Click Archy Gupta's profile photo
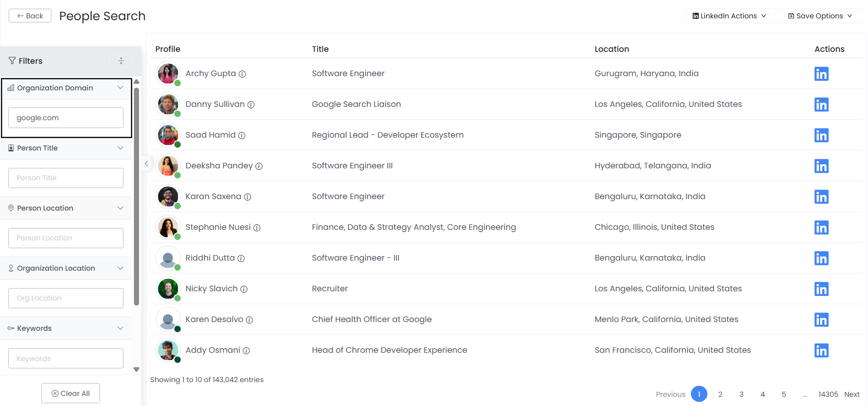 pos(168,73)
